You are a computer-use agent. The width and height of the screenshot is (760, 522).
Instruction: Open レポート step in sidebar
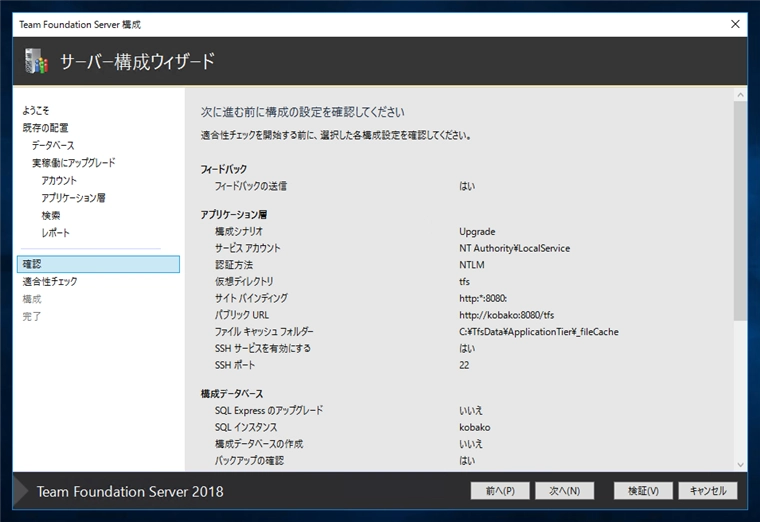(56, 233)
